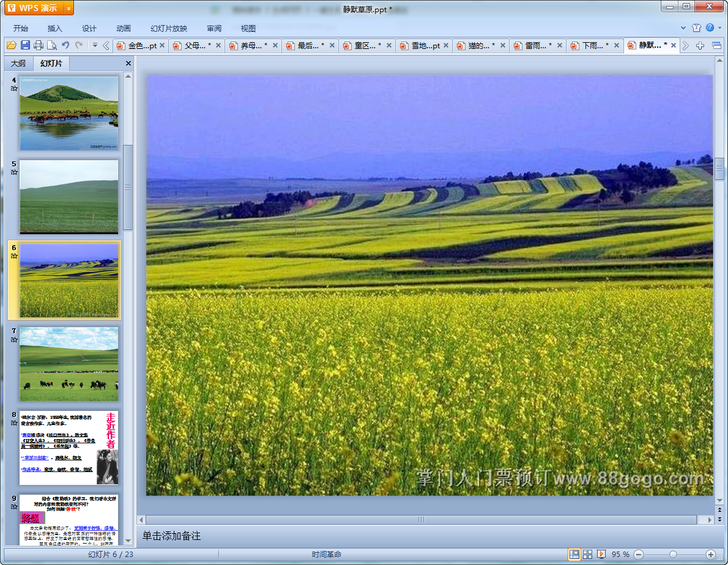Click the plus icon to add new document tab
Viewport: 728px width, 565px height.
[700, 45]
